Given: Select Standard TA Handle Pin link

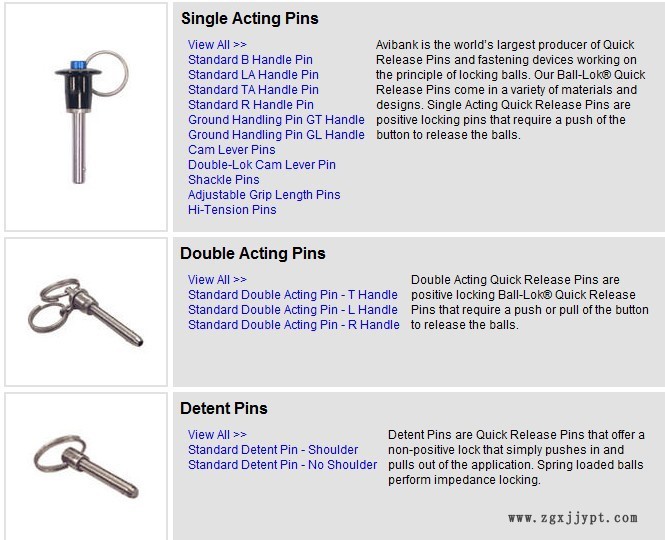Looking at the screenshot, I should (253, 90).
